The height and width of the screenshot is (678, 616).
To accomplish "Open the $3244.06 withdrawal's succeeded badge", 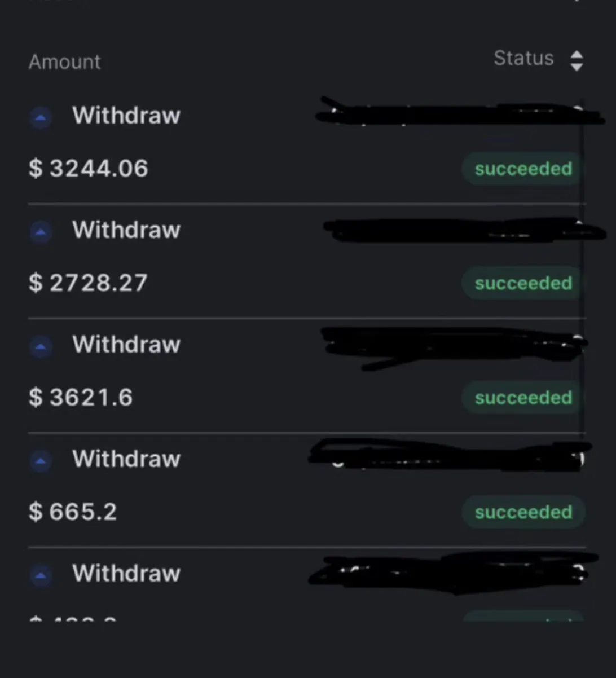I will point(522,169).
